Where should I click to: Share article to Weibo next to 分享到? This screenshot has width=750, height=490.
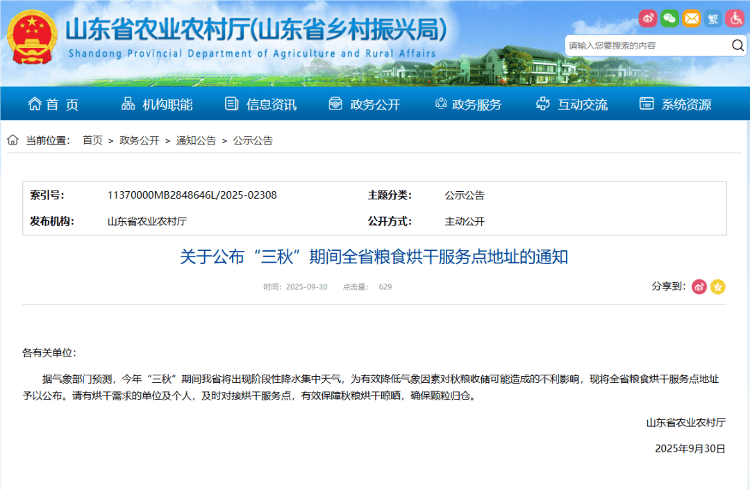click(699, 287)
